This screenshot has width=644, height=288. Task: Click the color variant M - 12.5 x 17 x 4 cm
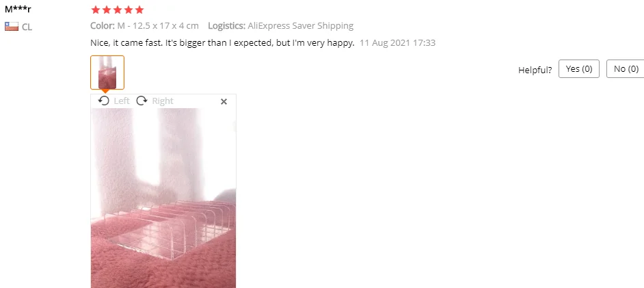[158, 26]
